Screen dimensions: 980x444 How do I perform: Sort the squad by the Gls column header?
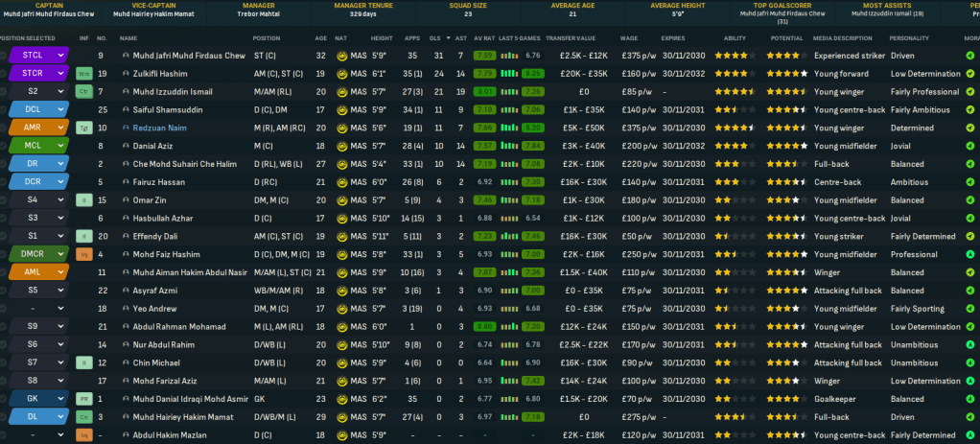tap(437, 37)
